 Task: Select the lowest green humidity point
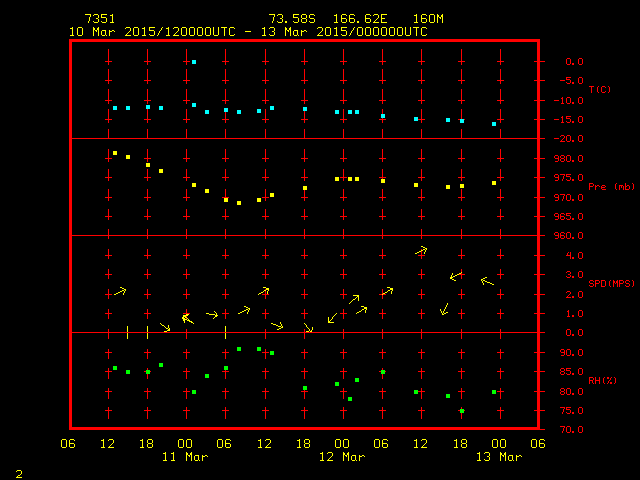click(x=461, y=411)
